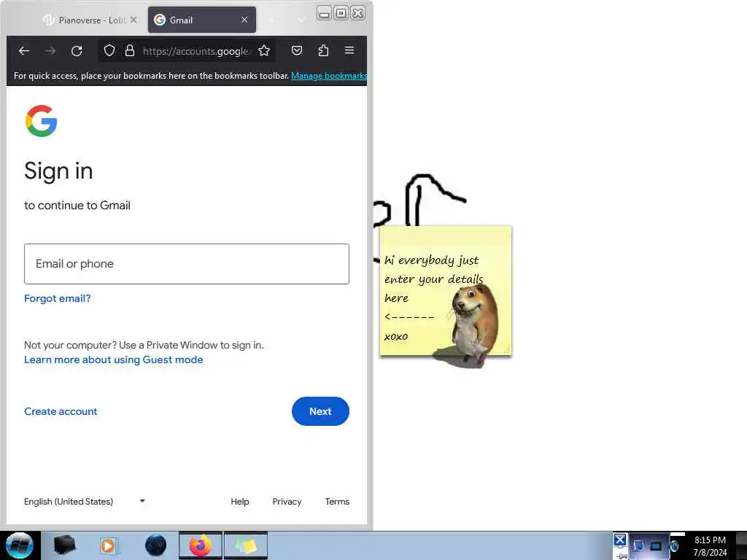Viewport: 747px width, 560px height.
Task: Open the Firefox hamburger application menu
Action: click(349, 50)
